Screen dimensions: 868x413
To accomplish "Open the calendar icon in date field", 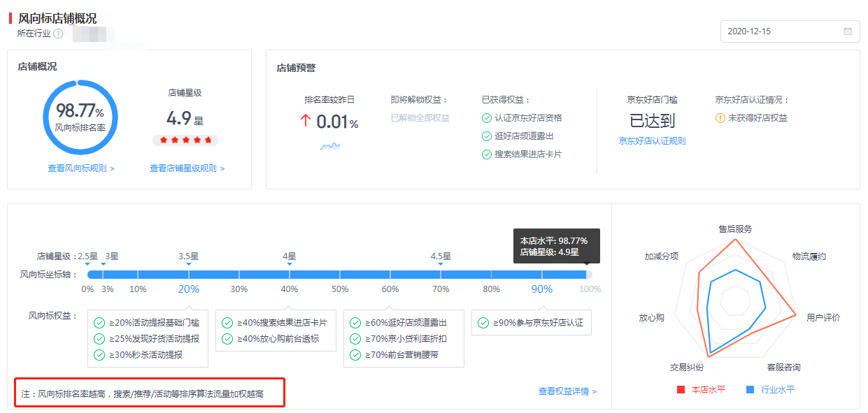I will point(848,31).
